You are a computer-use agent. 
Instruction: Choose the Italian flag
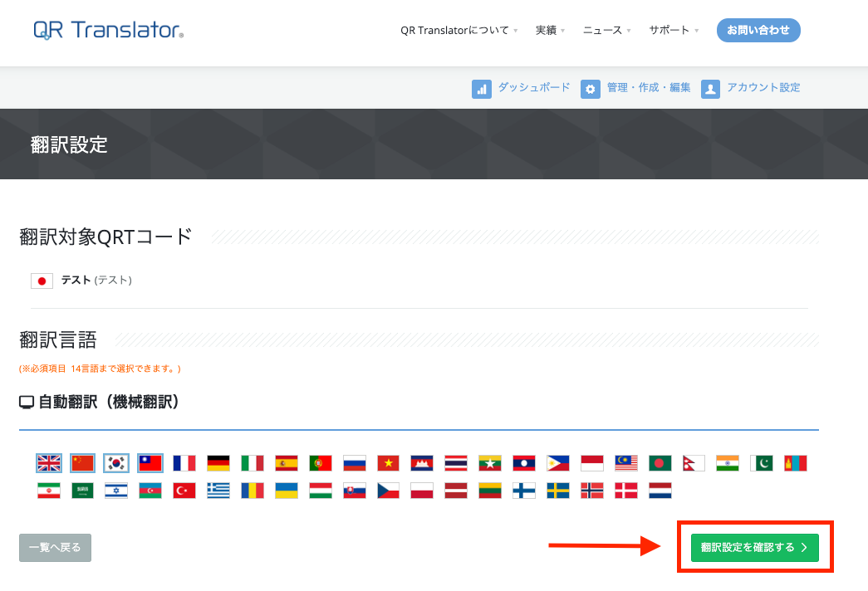(x=253, y=463)
